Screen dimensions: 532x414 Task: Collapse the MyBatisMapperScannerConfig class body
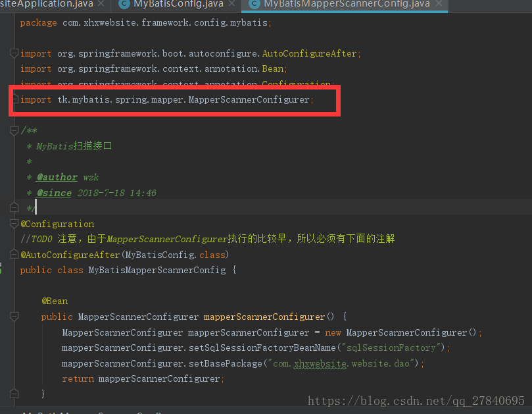pos(14,270)
